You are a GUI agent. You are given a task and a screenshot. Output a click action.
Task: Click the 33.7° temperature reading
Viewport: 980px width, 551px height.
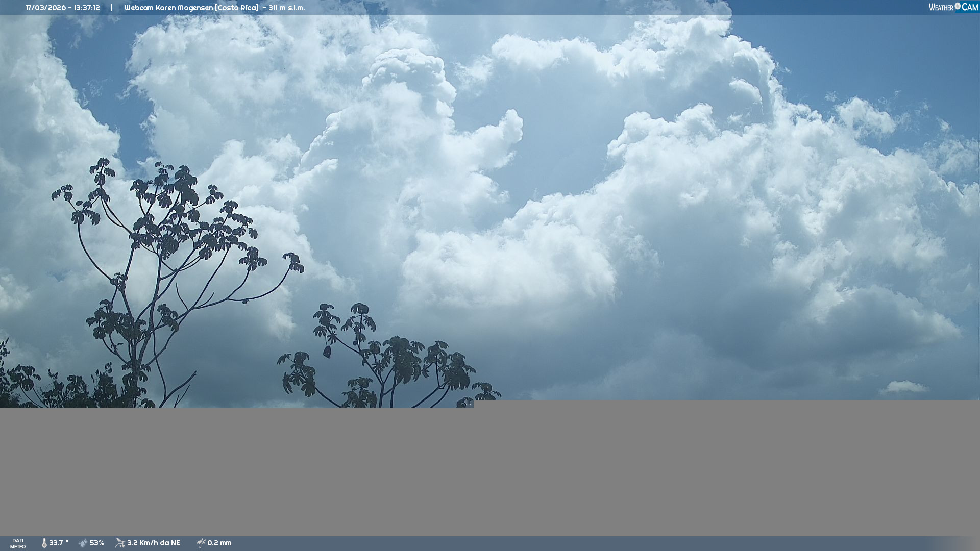(x=59, y=543)
